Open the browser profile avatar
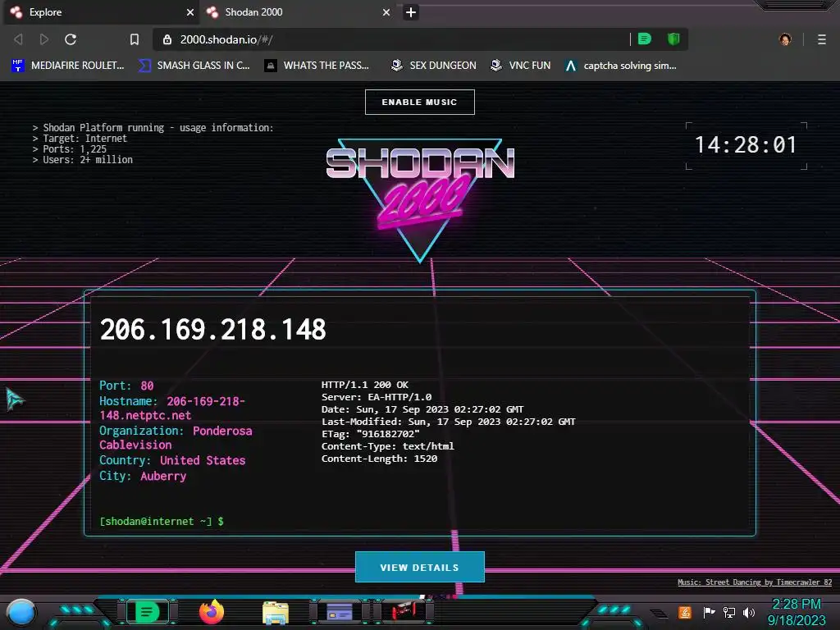 point(785,39)
